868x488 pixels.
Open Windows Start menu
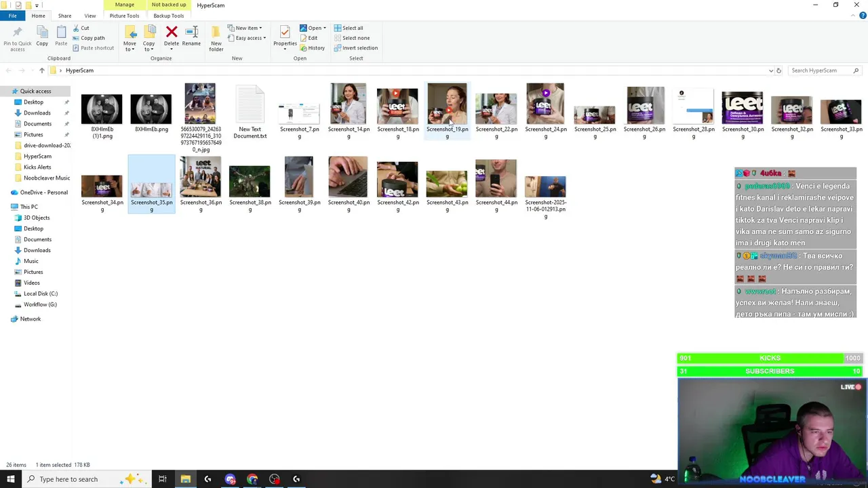11,479
